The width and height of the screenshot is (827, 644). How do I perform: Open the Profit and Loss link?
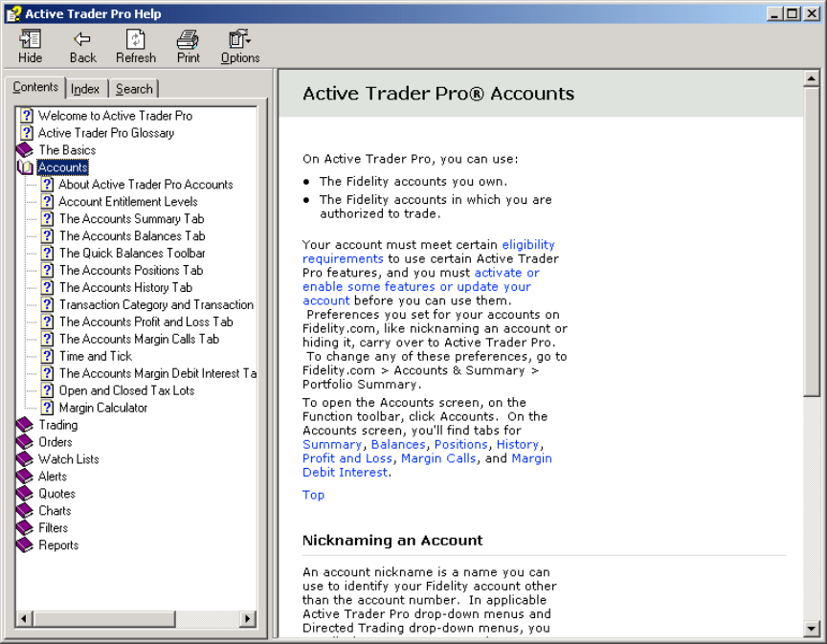pyautogui.click(x=347, y=458)
